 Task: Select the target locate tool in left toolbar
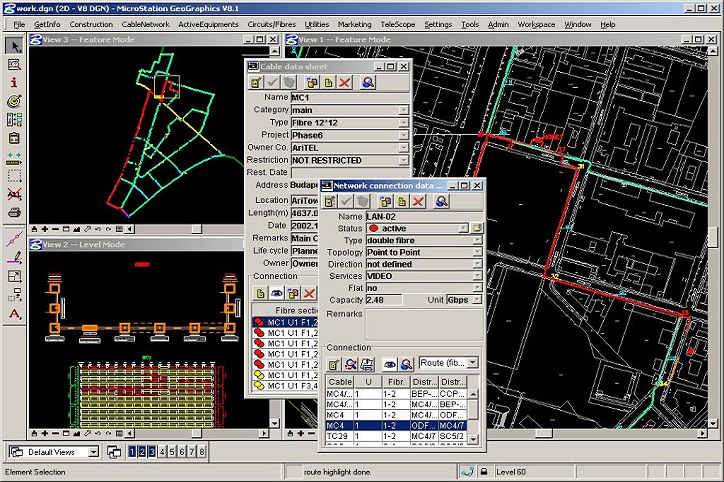tap(14, 101)
